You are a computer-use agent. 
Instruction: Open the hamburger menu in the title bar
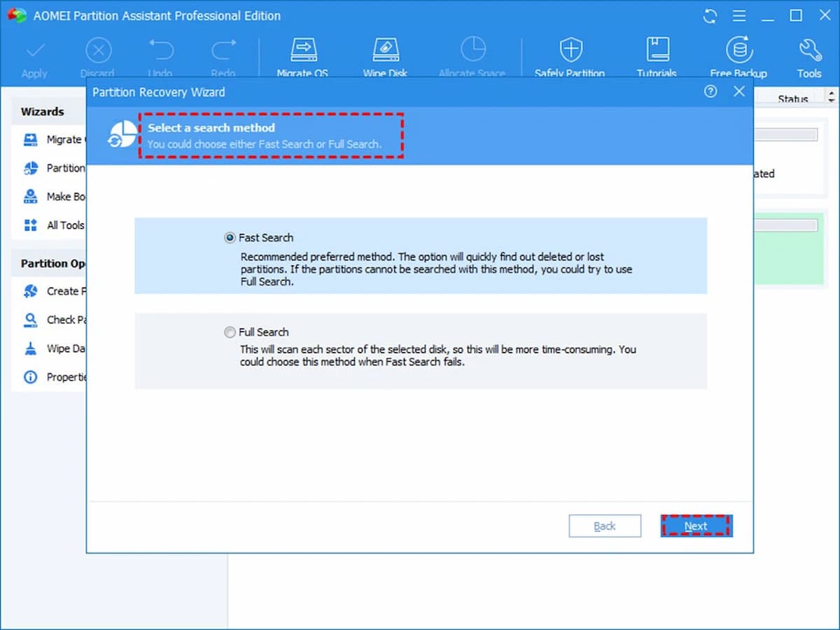(739, 15)
